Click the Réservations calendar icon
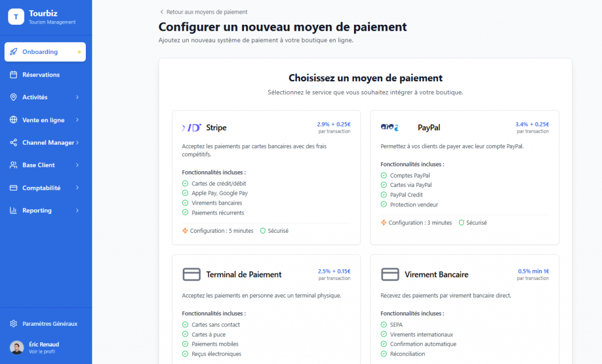The height and width of the screenshot is (364, 602). (14, 75)
